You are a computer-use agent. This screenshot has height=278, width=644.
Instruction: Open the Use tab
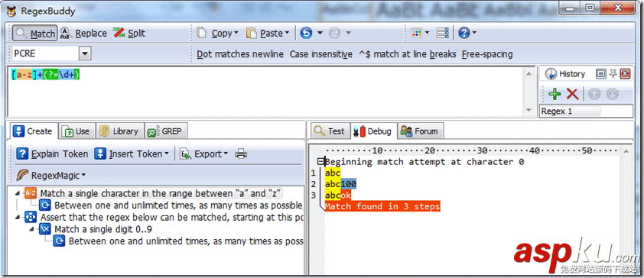pos(76,131)
